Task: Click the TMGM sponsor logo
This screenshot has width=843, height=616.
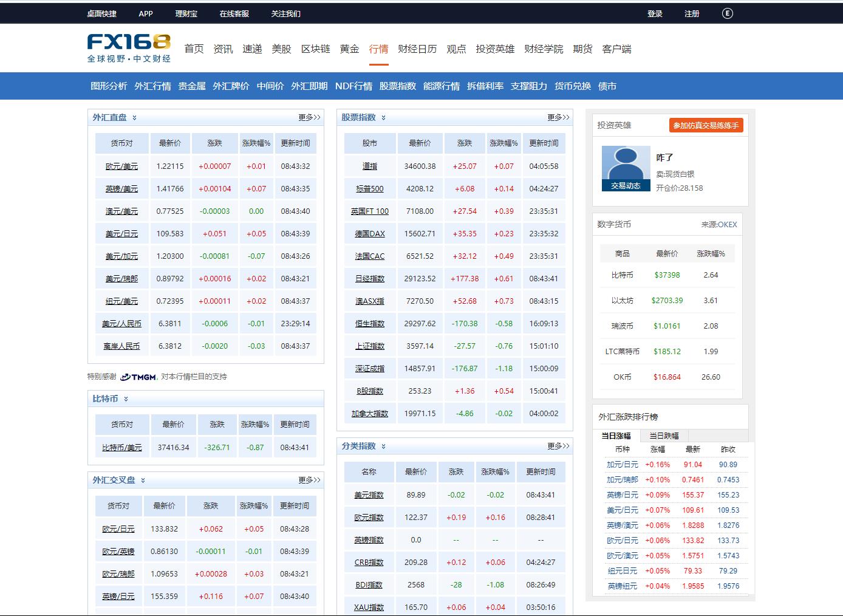Action: click(x=138, y=377)
